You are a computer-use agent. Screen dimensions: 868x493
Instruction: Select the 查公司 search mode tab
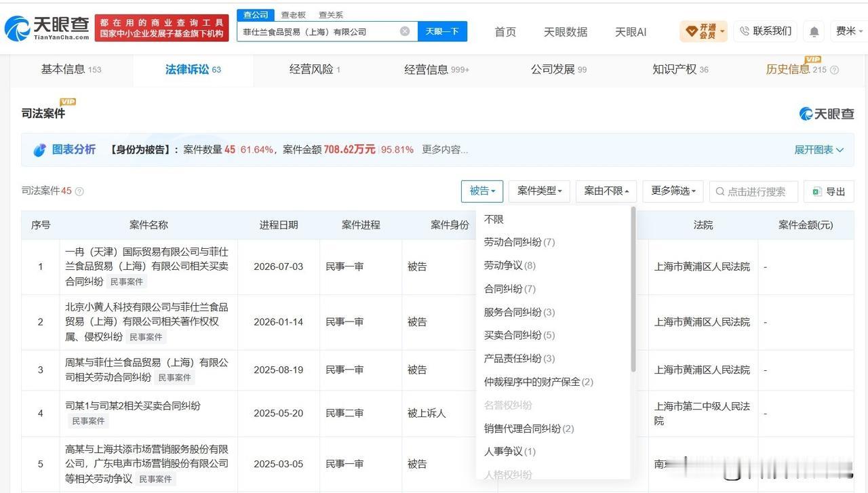pos(256,15)
